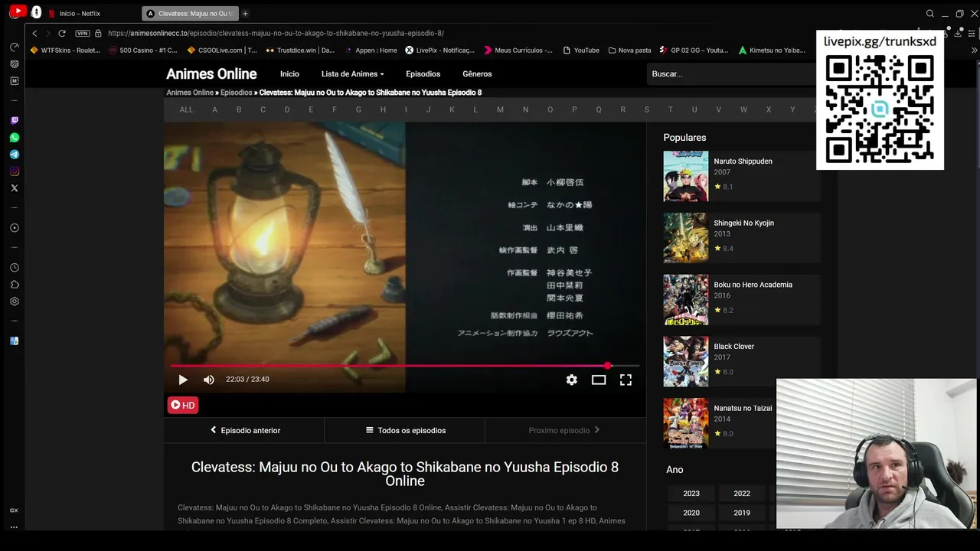Screen dimensions: 980x551
Task: Filter anime list by letter X
Action: 769,109
